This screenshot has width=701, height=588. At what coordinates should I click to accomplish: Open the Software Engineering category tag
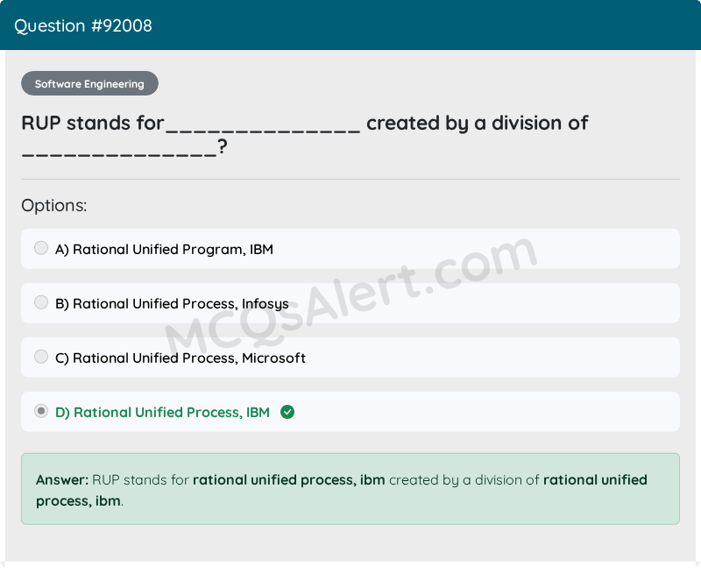click(90, 83)
